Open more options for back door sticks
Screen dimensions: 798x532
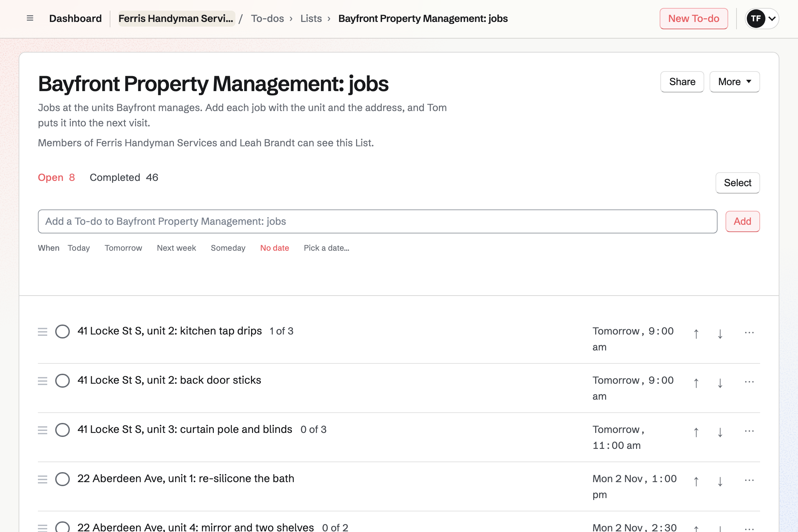(749, 382)
